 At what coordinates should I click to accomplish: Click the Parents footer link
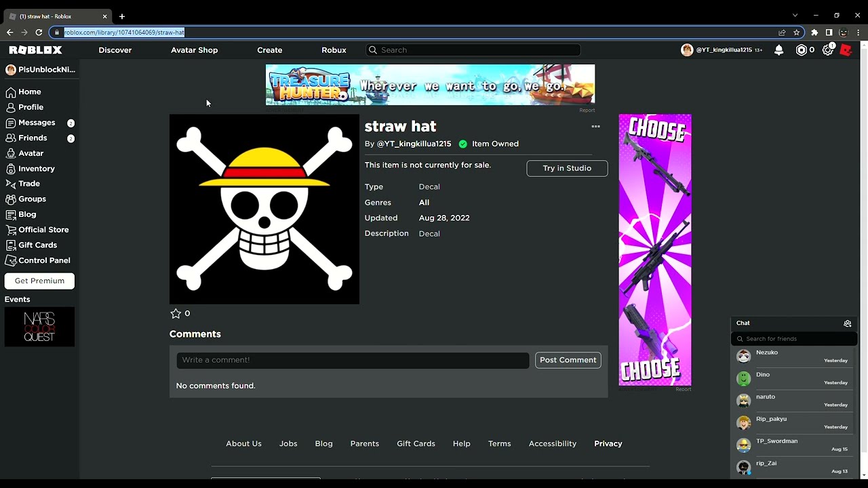tap(364, 444)
